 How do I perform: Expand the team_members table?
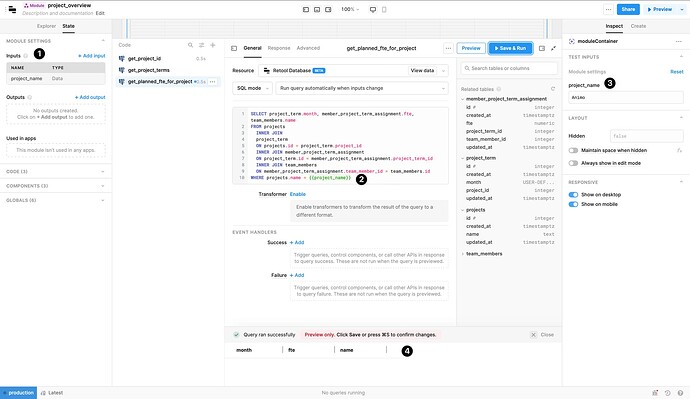coord(462,254)
